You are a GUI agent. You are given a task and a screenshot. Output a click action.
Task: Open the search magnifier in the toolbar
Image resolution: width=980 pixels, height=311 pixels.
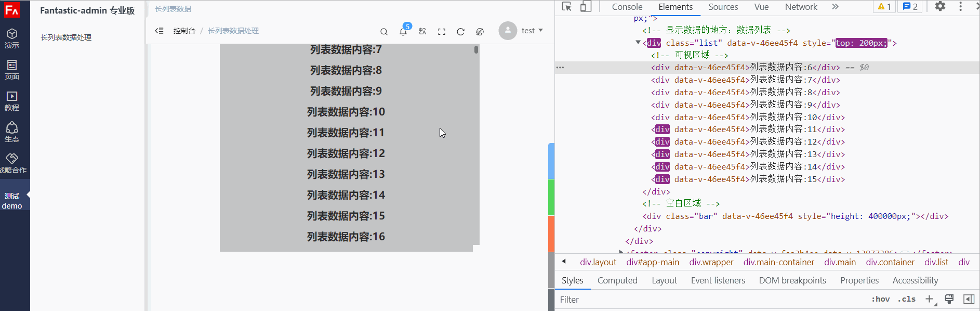pos(384,32)
